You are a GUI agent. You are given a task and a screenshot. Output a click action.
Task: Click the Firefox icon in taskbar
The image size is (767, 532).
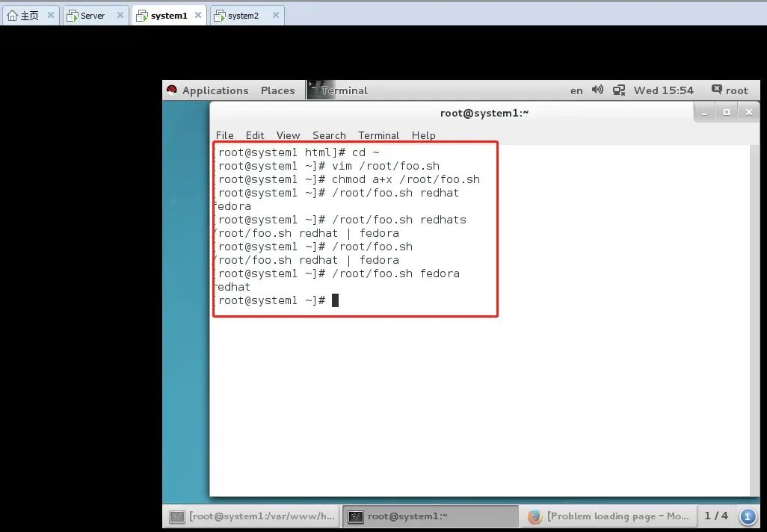pyautogui.click(x=535, y=516)
